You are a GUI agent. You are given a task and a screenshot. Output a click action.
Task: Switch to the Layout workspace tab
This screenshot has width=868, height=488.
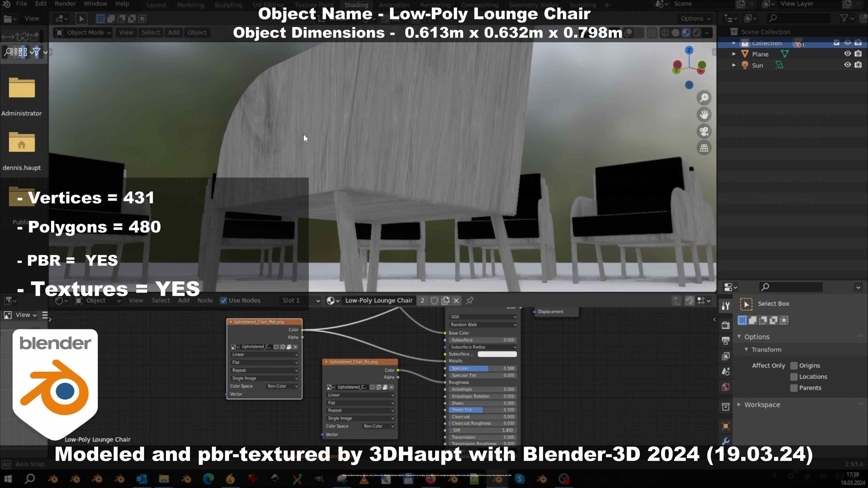tap(156, 5)
